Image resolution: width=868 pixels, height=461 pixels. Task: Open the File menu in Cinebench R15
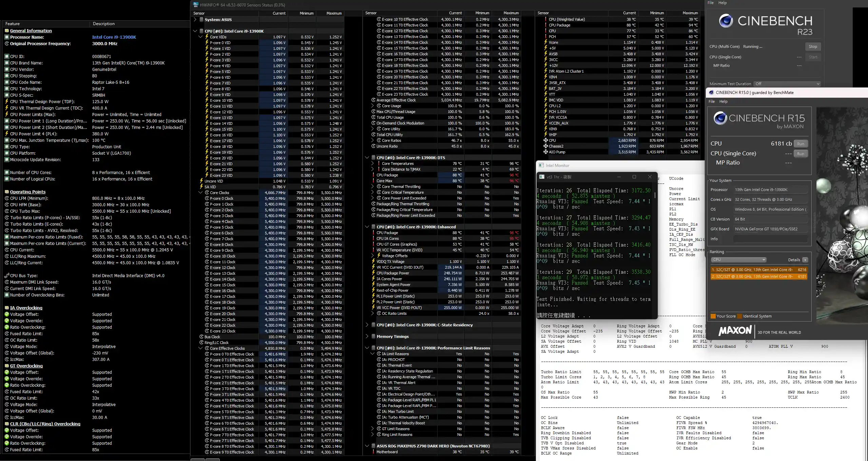[712, 101]
